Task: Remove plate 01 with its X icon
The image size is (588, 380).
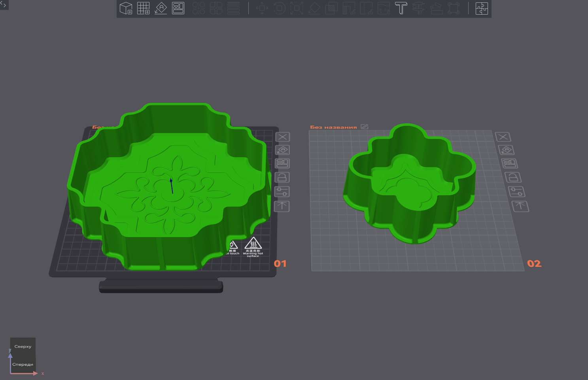Action: tap(282, 137)
